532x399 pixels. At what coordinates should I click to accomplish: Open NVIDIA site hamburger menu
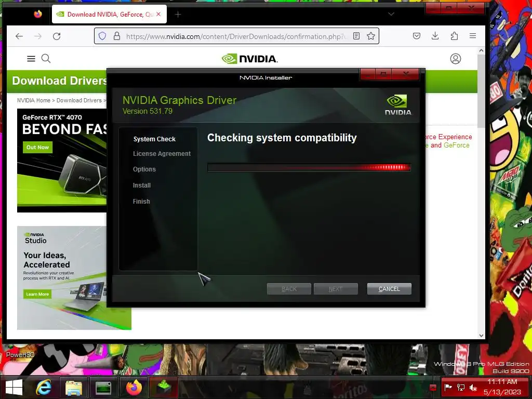31,59
